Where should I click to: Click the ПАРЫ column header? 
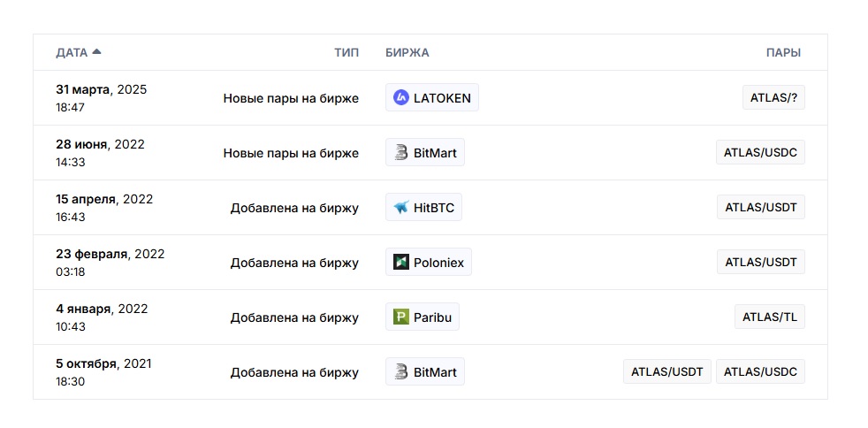(x=783, y=52)
